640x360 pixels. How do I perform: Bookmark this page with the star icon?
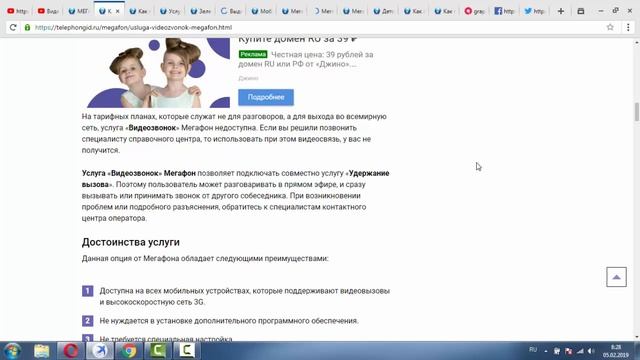click(x=610, y=27)
